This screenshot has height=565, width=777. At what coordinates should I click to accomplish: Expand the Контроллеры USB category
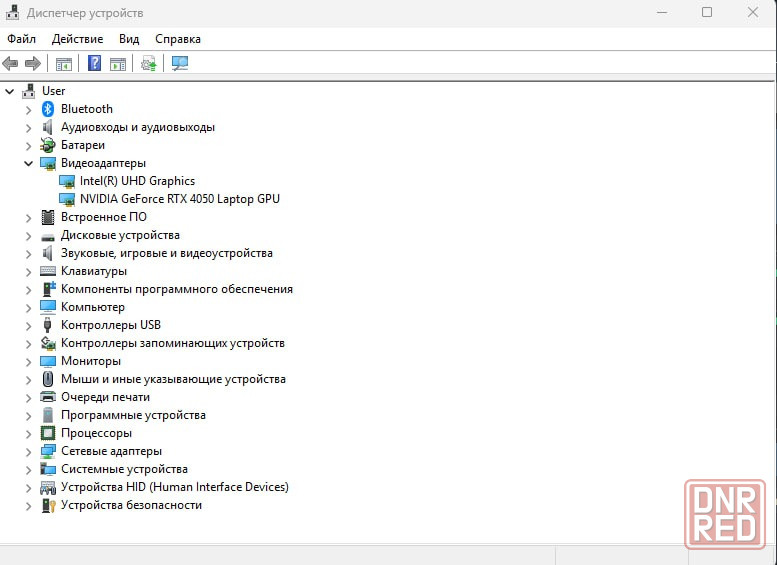[29, 325]
